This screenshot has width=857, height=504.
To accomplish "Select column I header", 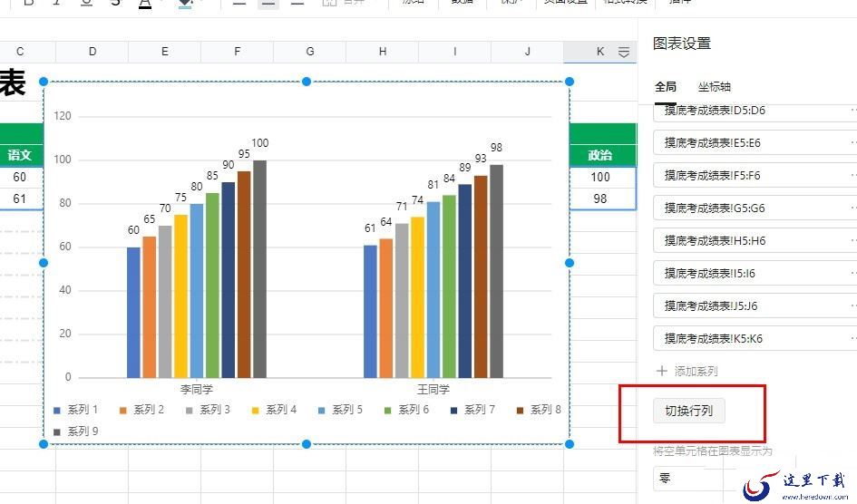I will [x=454, y=52].
